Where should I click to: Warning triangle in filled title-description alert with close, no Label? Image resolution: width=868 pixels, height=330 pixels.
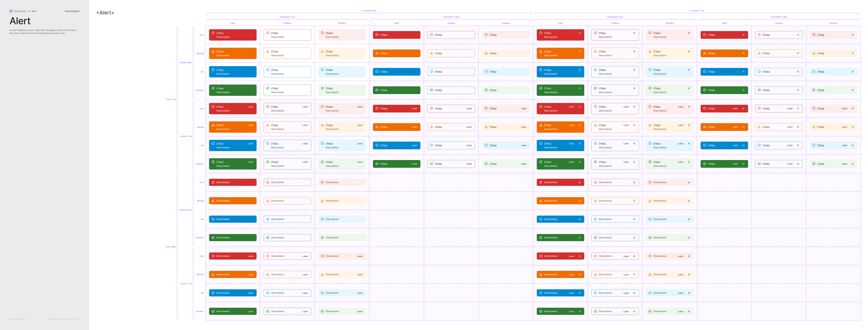(540, 51)
